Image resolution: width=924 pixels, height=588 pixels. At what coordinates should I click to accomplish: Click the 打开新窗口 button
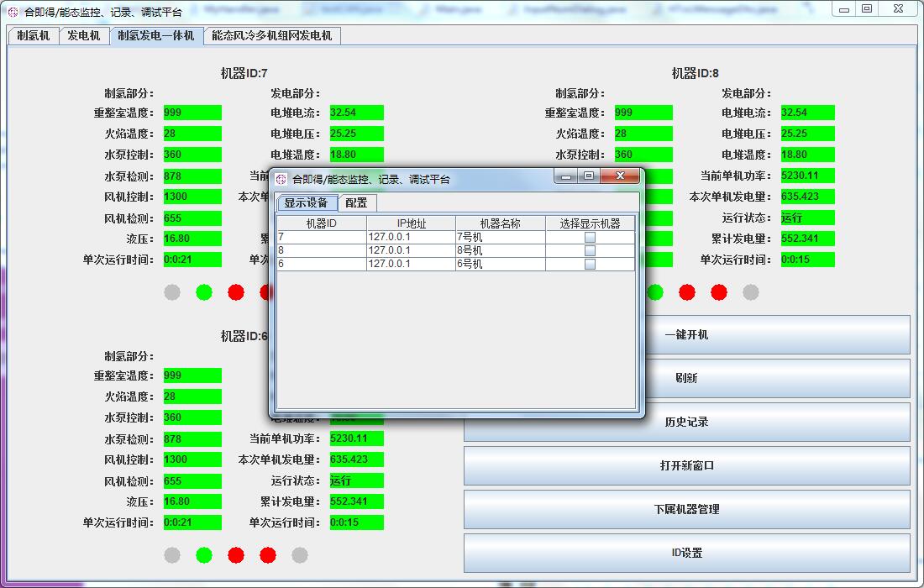coord(686,465)
